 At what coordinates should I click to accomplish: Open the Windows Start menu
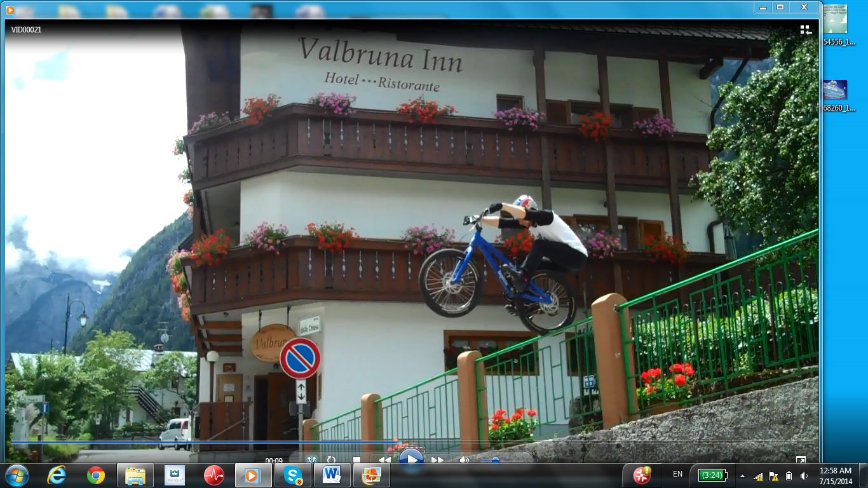pos(17,475)
